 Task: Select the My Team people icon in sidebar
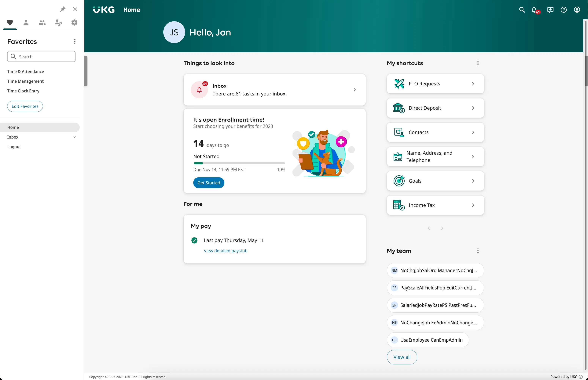[x=42, y=22]
